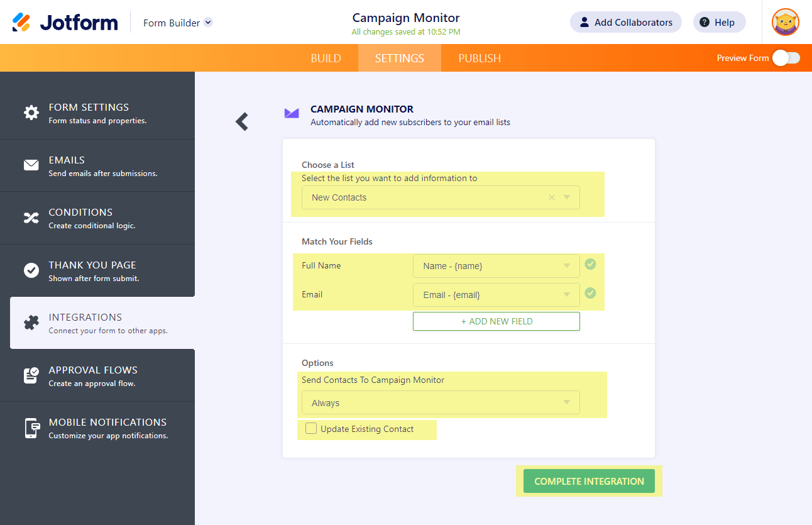Screen dimensions: 812x525
Task: Open the user avatar profile menu
Action: coord(785,23)
